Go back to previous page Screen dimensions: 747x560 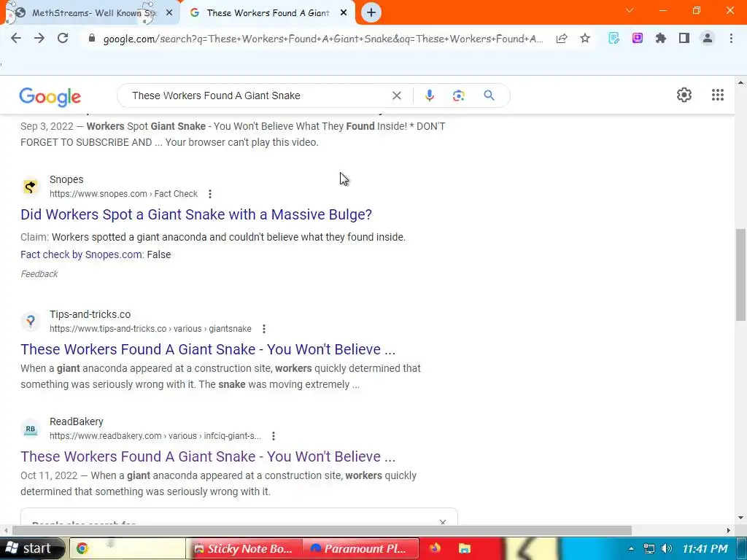(x=16, y=38)
